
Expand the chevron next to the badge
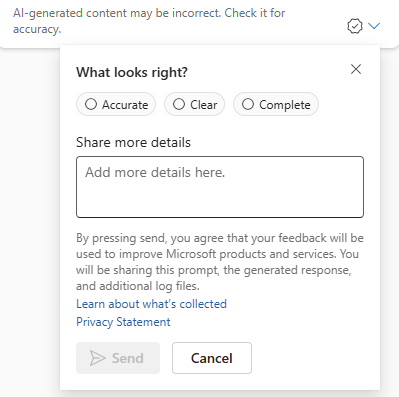coord(374,26)
